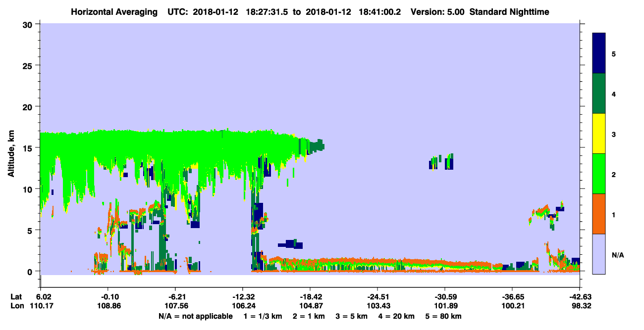Click legend text '1 = 1/3 km'

pos(263,316)
